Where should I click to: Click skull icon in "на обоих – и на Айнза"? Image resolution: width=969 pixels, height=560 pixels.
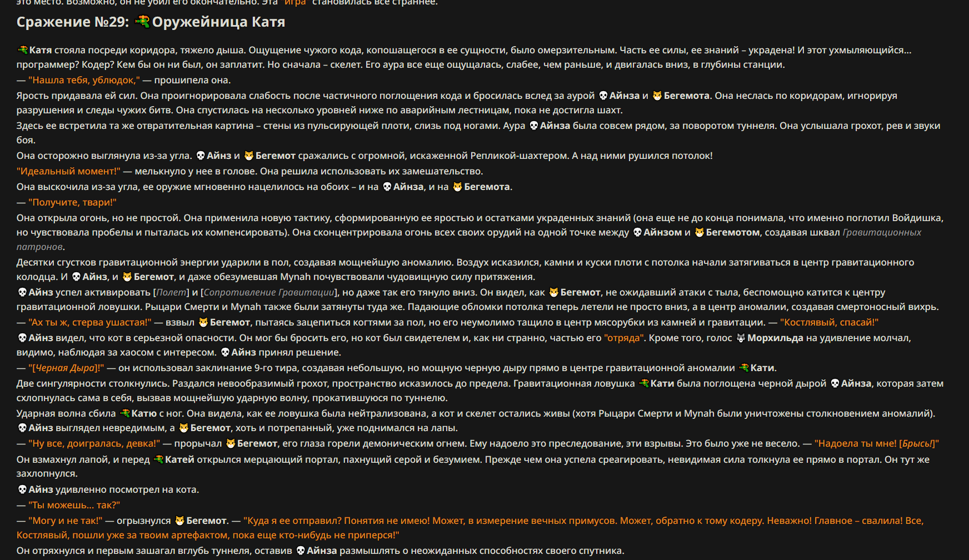click(x=387, y=187)
